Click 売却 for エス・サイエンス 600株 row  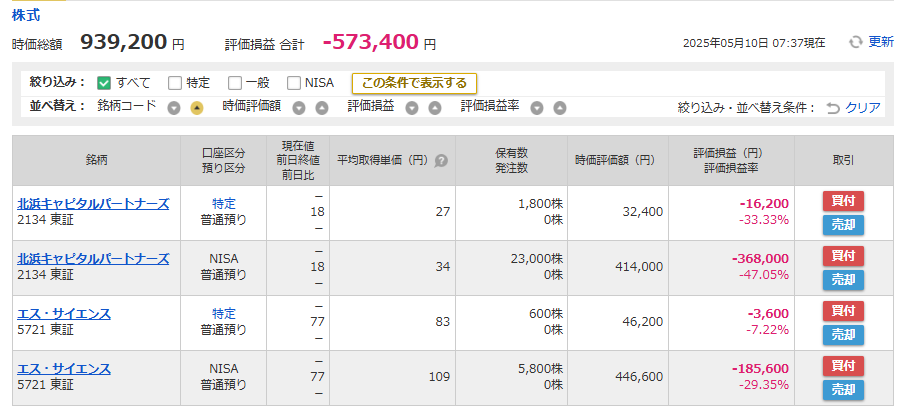pos(843,335)
